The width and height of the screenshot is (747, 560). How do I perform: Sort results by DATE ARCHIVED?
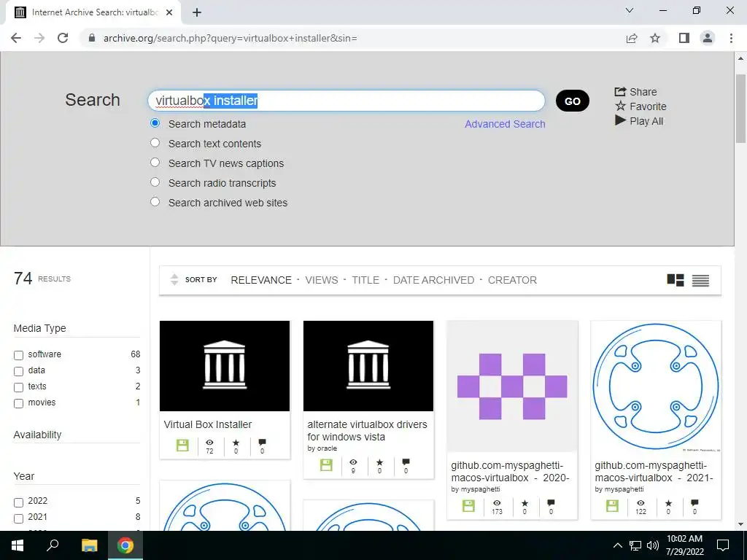point(433,280)
